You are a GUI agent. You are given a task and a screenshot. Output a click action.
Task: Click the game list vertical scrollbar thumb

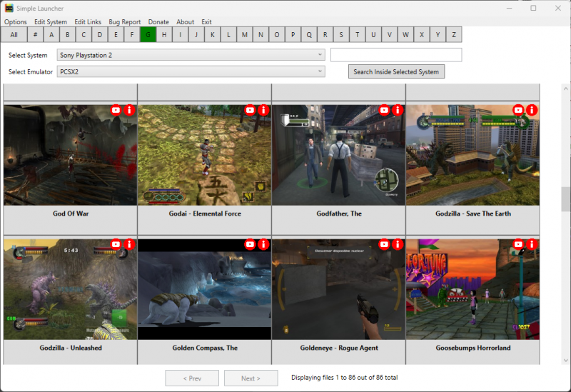pyautogui.click(x=565, y=199)
